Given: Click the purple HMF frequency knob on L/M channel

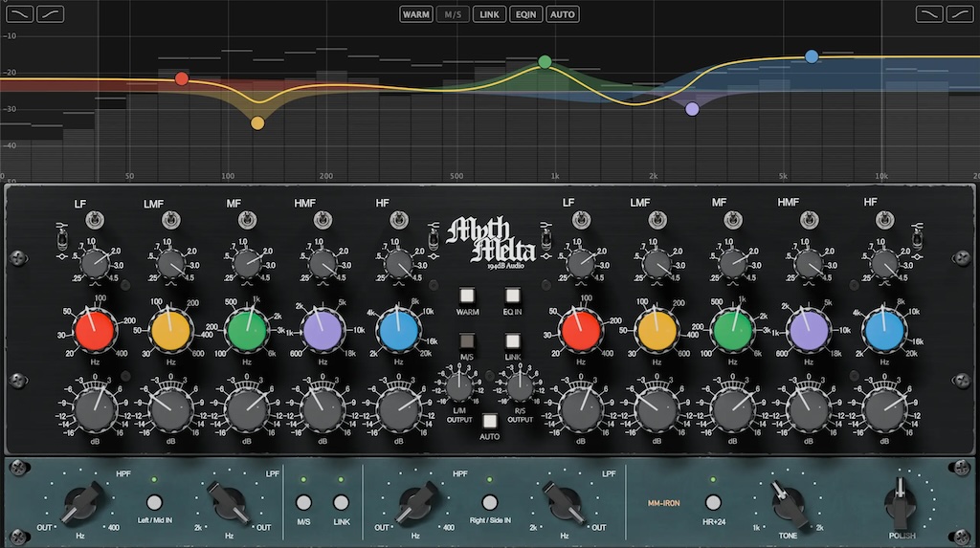Looking at the screenshot, I should 323,331.
